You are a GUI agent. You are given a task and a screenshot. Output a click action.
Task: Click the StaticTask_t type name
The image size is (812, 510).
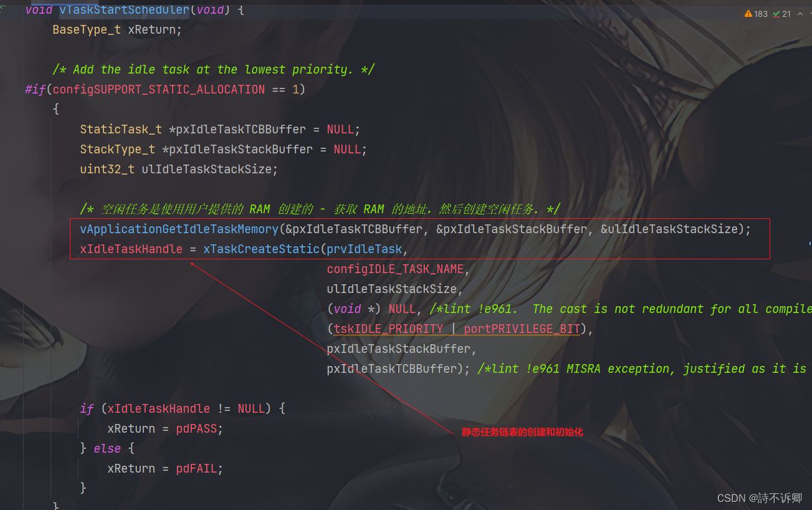point(121,129)
